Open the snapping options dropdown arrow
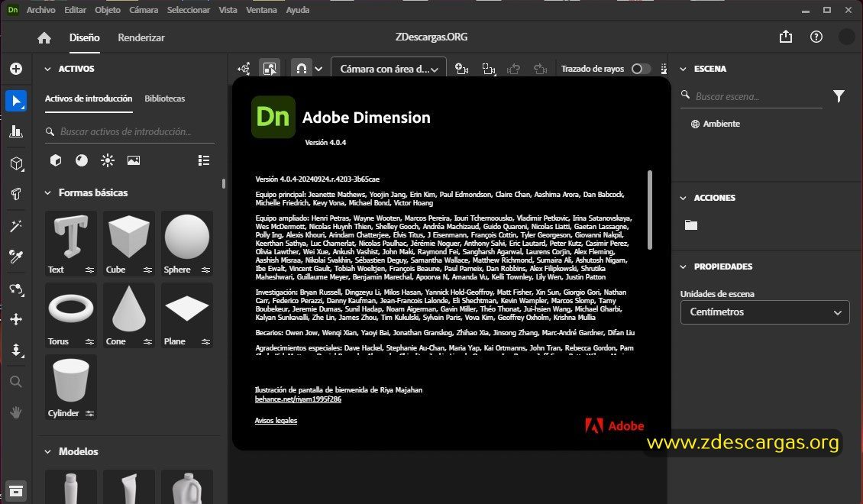The image size is (863, 504). [318, 69]
